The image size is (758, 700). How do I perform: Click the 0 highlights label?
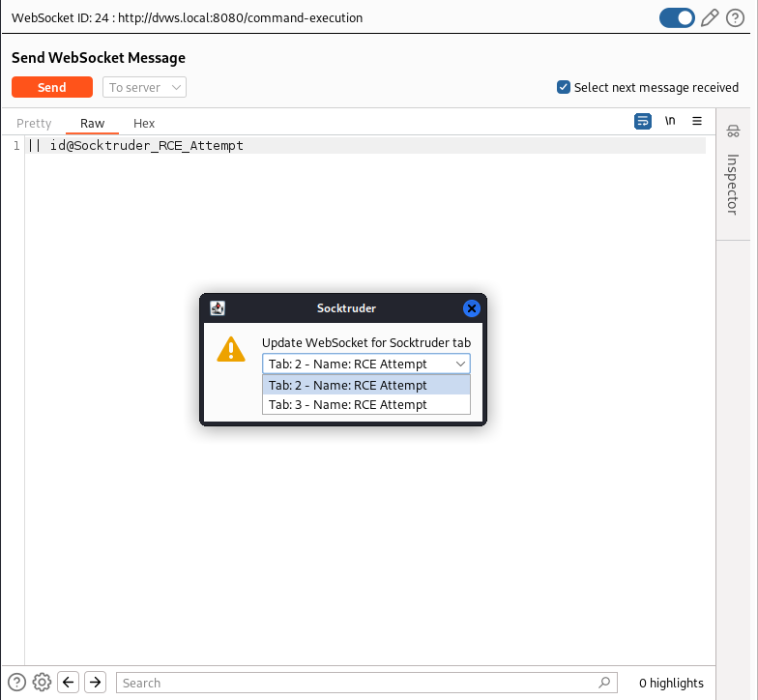click(x=671, y=683)
